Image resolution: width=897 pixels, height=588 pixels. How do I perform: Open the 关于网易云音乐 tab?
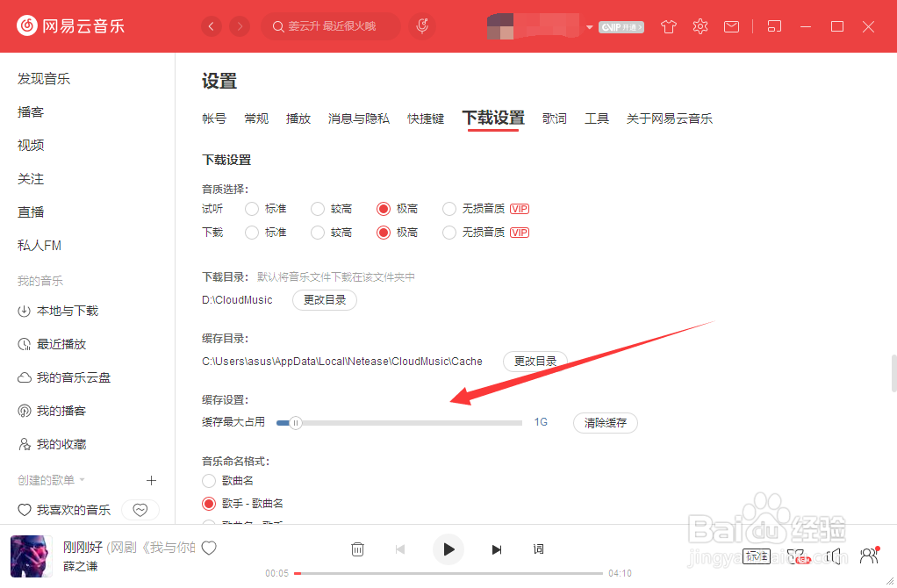tap(670, 118)
